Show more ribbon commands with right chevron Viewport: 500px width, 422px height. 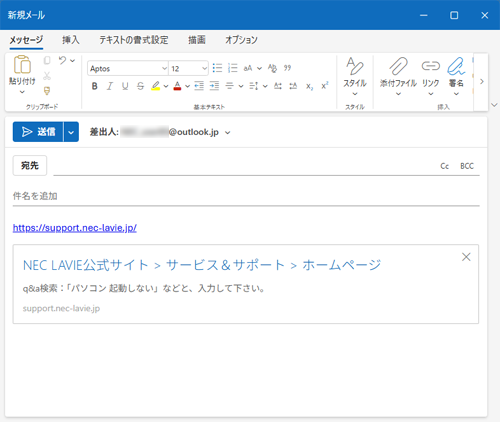tap(482, 81)
